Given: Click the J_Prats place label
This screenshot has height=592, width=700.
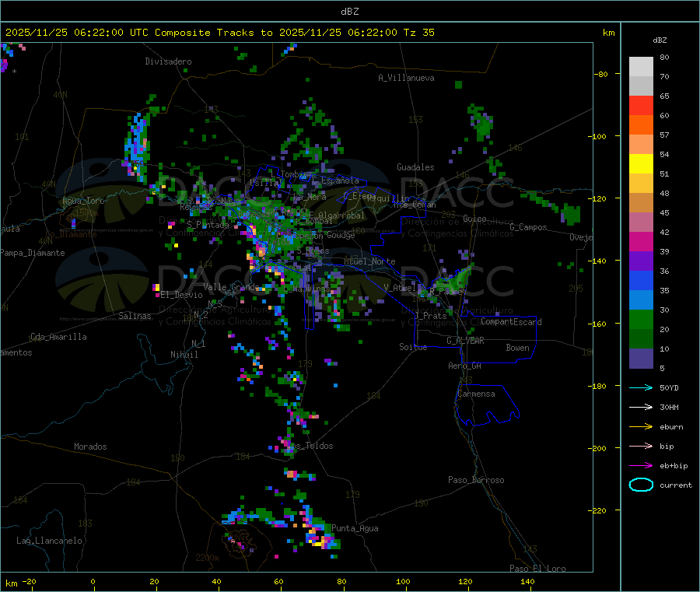Looking at the screenshot, I should pyautogui.click(x=431, y=316).
